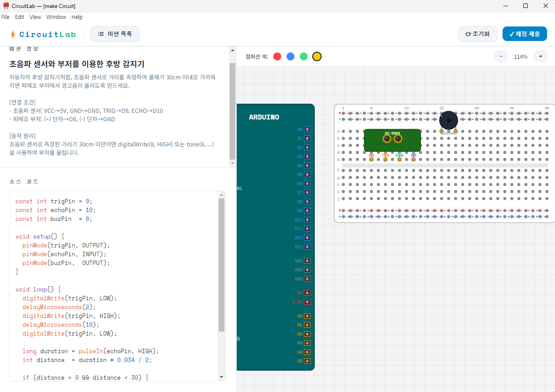Open the 미션 목록 mission list

click(x=115, y=34)
